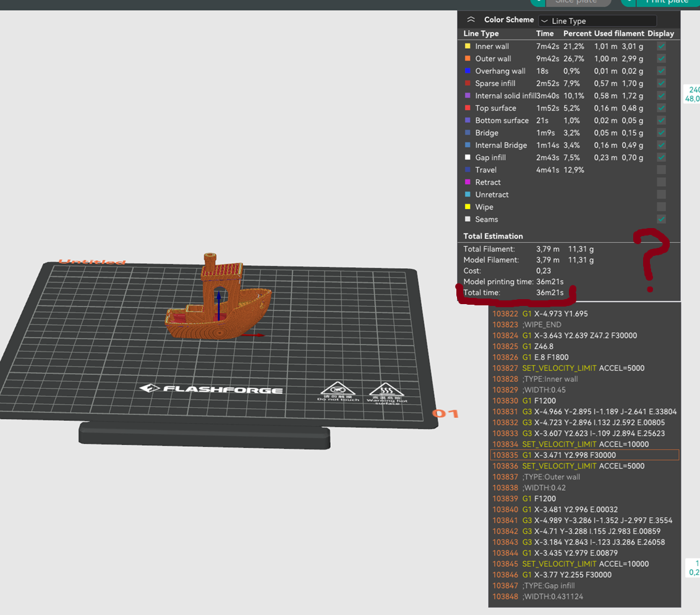
Task: Enable Travel moves display checkbox
Action: (x=661, y=170)
